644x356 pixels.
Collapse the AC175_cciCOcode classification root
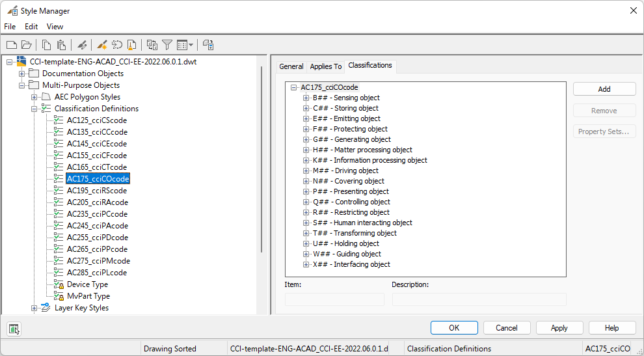point(293,88)
